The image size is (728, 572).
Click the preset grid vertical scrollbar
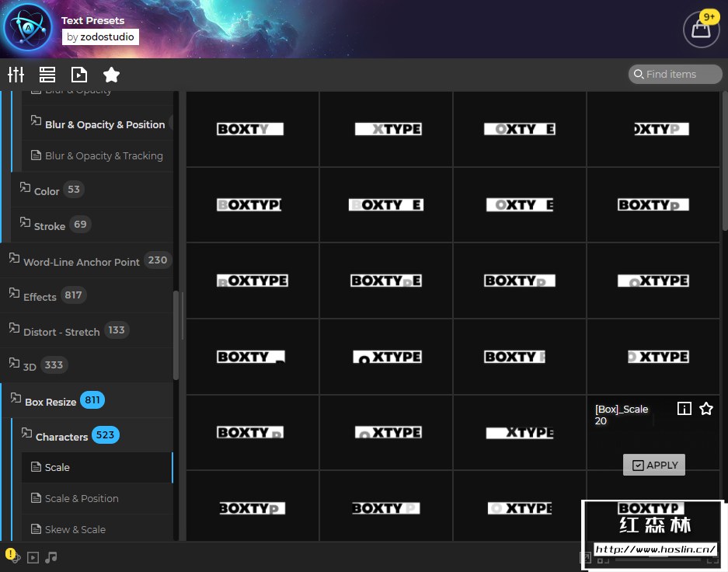pyautogui.click(x=725, y=162)
